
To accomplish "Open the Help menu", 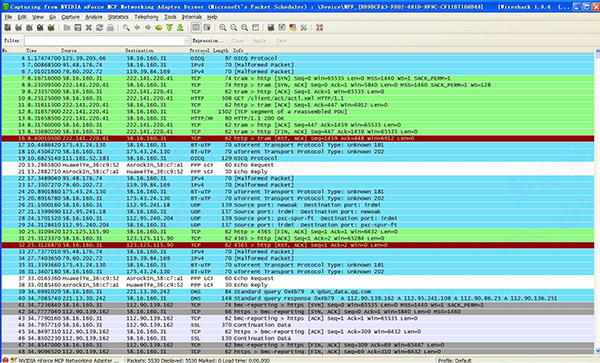I will (212, 17).
